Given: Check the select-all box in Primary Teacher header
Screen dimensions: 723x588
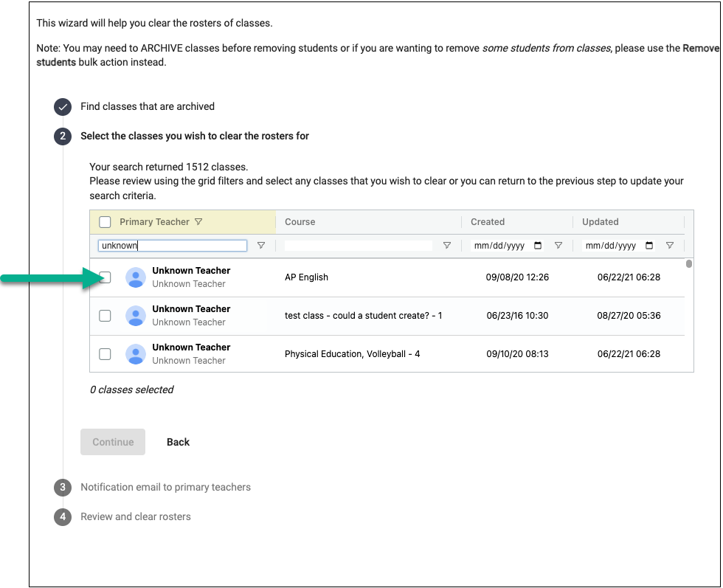Looking at the screenshot, I should point(105,222).
